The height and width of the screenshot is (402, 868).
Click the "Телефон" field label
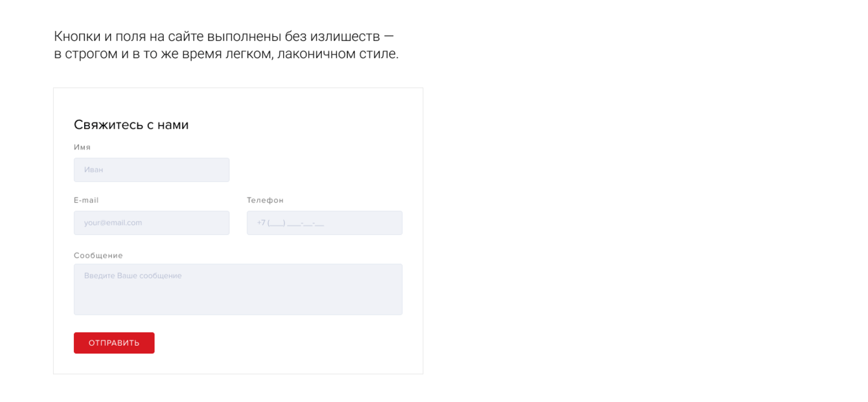(x=265, y=201)
